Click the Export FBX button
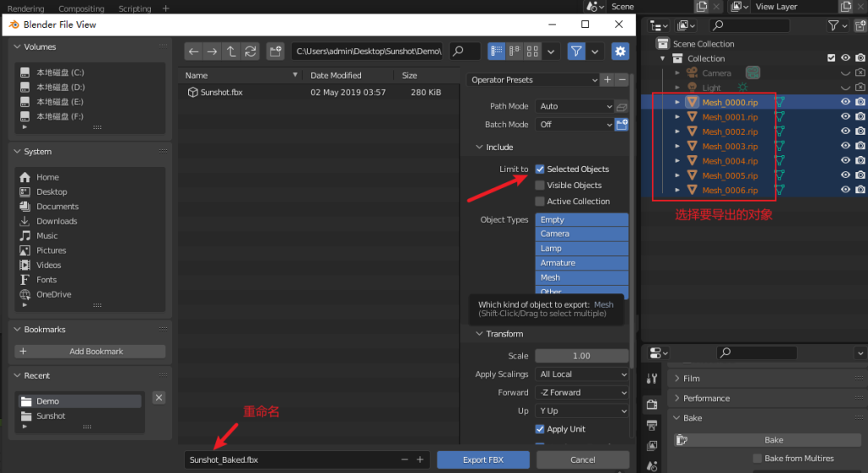Screen dimensions: 868x473 (483, 459)
